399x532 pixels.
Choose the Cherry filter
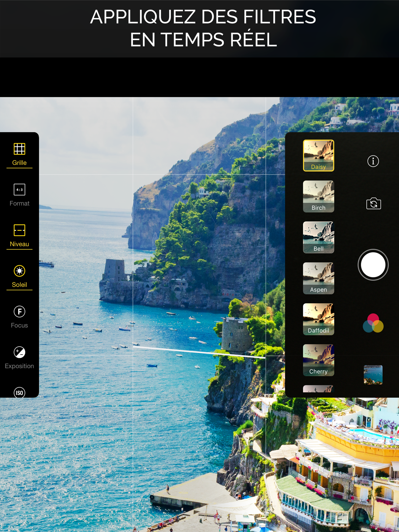tap(318, 360)
